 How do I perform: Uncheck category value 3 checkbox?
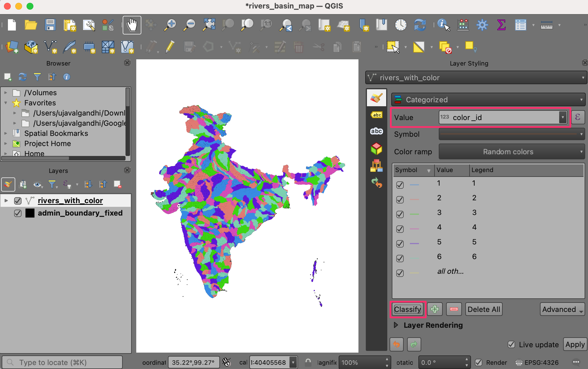(x=400, y=214)
